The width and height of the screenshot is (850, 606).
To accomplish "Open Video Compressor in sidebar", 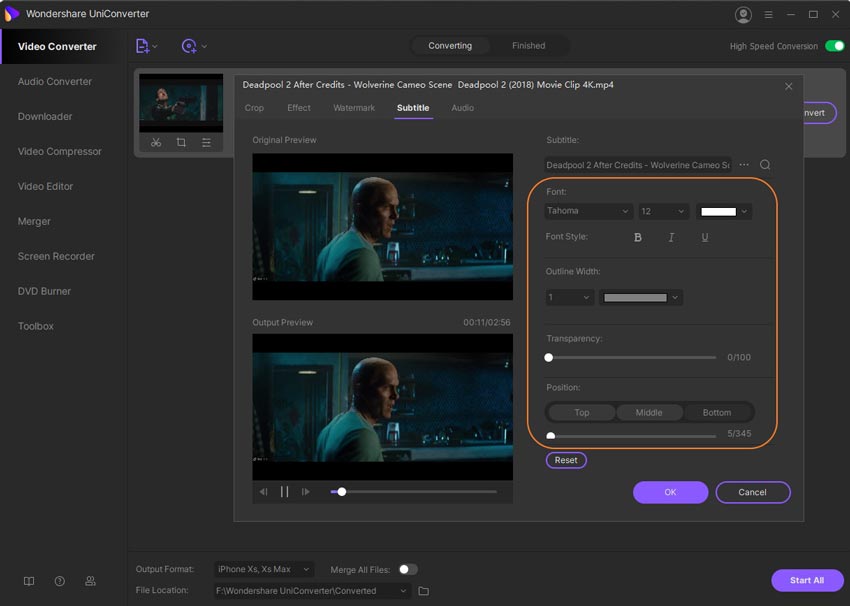I will point(60,151).
